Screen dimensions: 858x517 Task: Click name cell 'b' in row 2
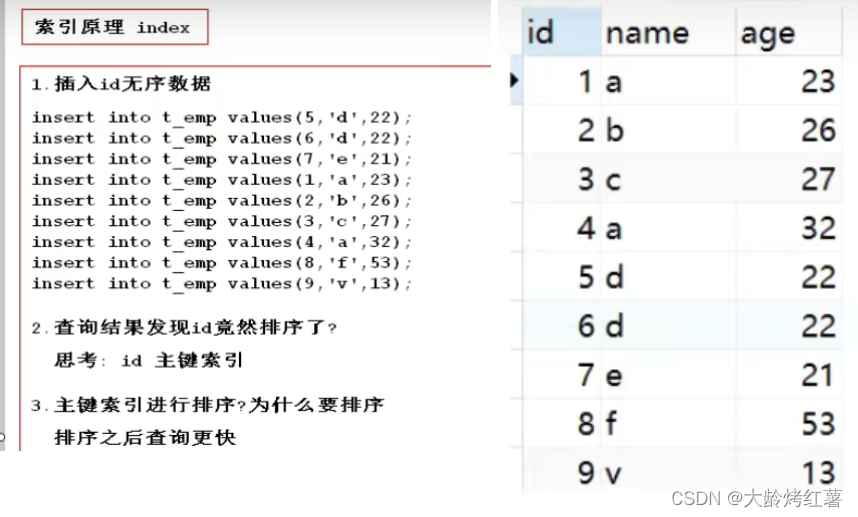point(668,130)
